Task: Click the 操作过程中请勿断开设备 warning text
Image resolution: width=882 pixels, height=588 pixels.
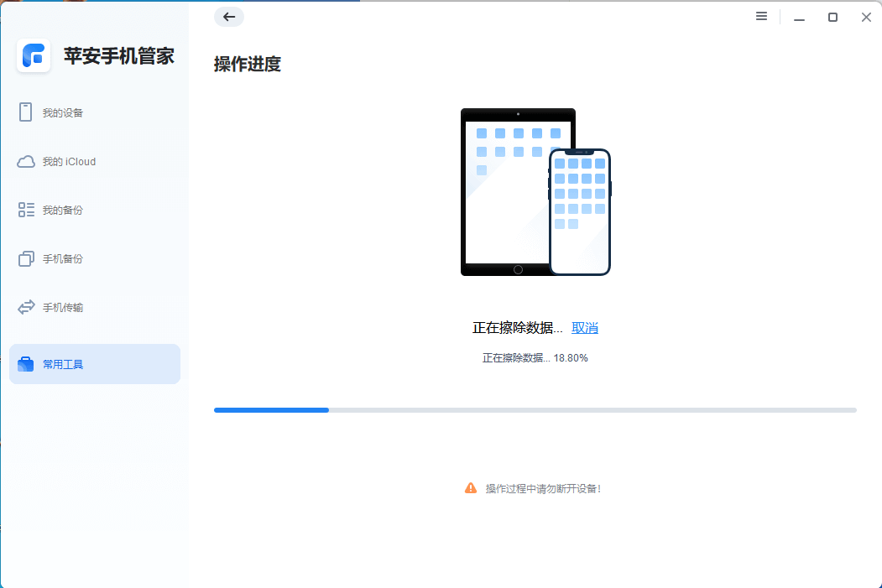Action: point(542,487)
